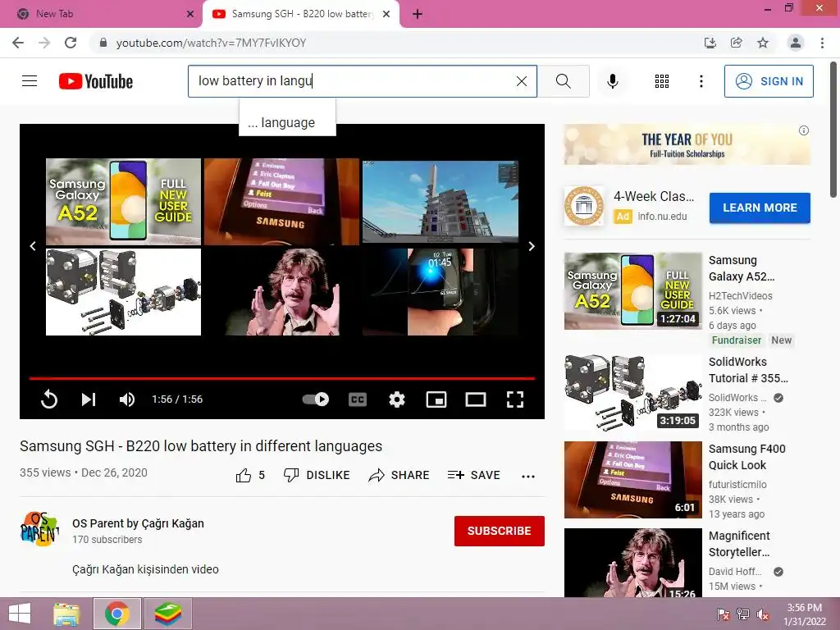Open the YouTube apps grid icon
This screenshot has width=840, height=630.
662,81
